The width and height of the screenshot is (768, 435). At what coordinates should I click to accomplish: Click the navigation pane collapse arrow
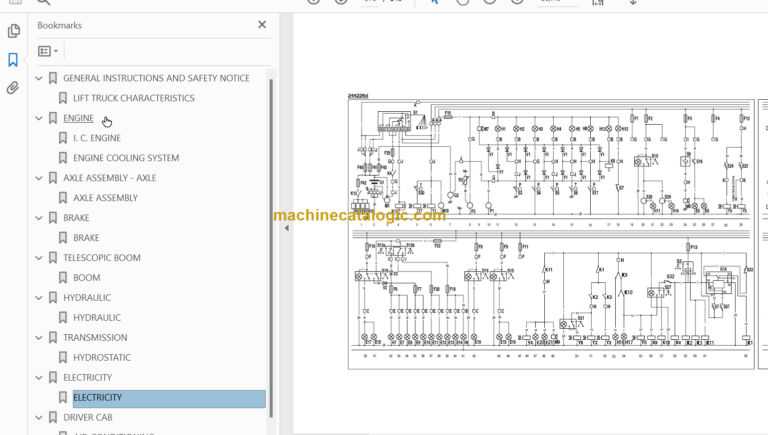tap(287, 228)
